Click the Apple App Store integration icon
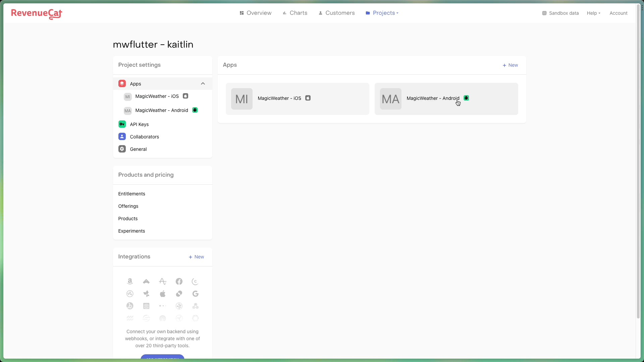This screenshot has width=644, height=362. [x=163, y=294]
